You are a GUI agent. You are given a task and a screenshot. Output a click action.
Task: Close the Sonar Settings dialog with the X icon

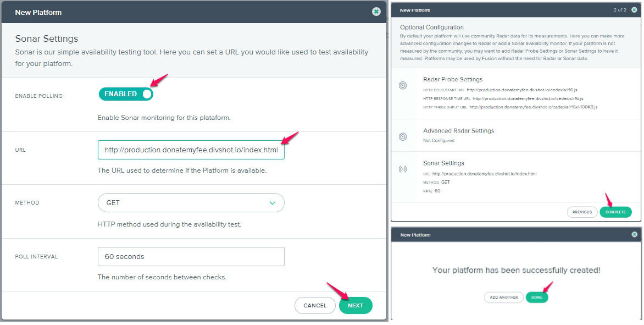point(376,12)
